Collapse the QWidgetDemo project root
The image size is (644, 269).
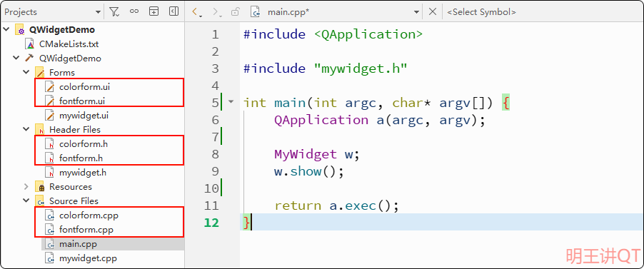[6, 29]
